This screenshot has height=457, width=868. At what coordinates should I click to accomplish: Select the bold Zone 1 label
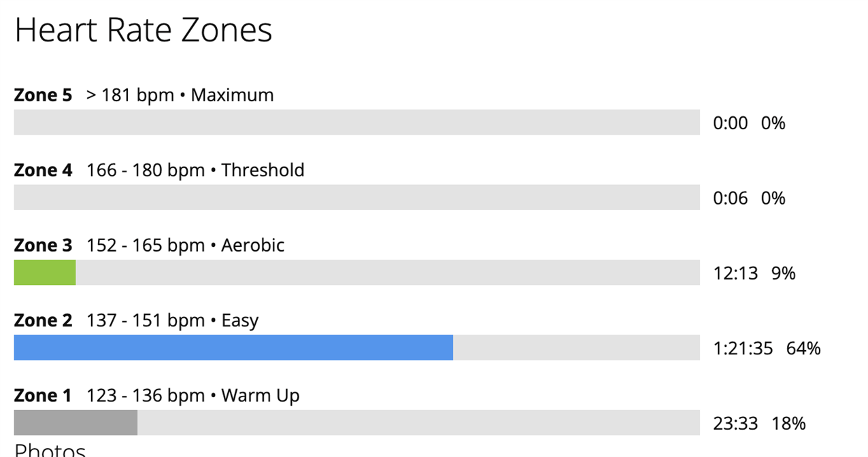pyautogui.click(x=43, y=396)
